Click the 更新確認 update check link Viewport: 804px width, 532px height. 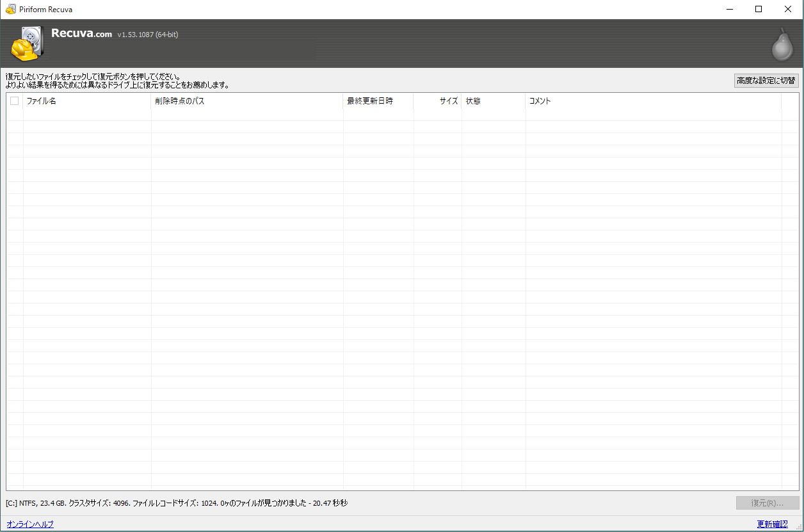pos(772,524)
